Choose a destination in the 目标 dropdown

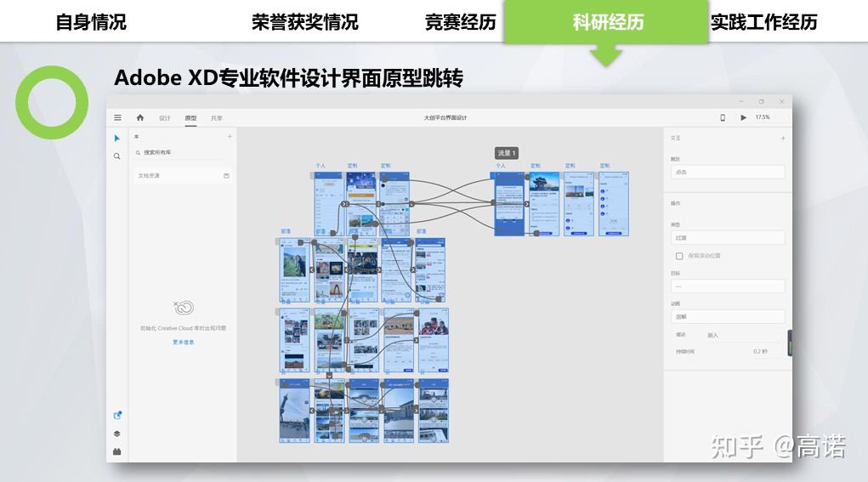[x=728, y=286]
